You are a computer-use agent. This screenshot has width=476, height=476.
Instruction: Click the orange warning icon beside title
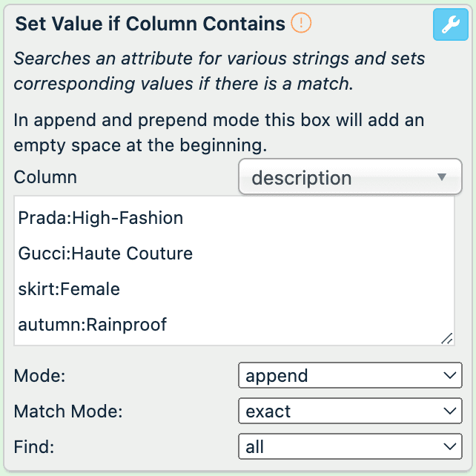301,23
